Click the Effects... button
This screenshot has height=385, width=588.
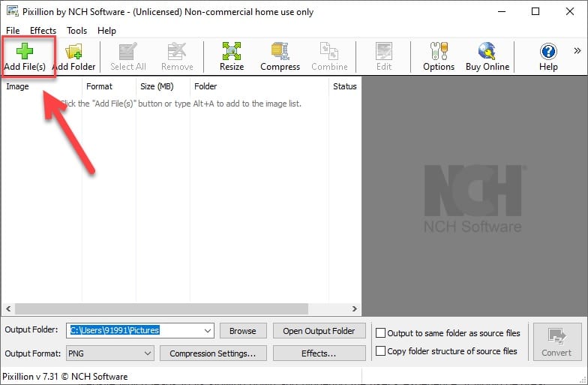[319, 353]
